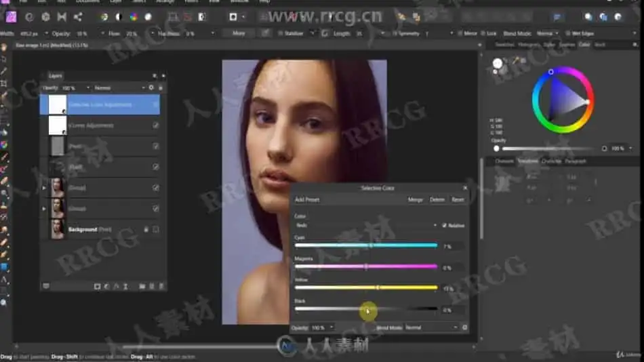
Task: Apply Auto White Balance icon
Action: (148, 17)
